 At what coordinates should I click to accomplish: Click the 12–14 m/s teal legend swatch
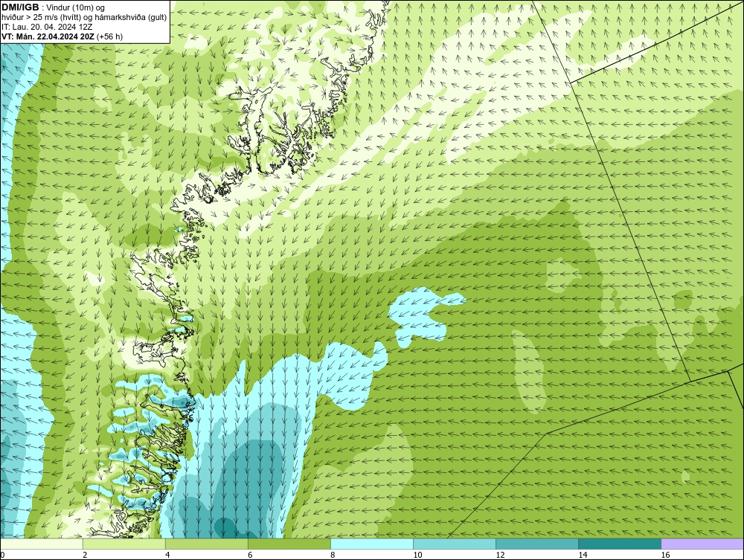[537, 544]
